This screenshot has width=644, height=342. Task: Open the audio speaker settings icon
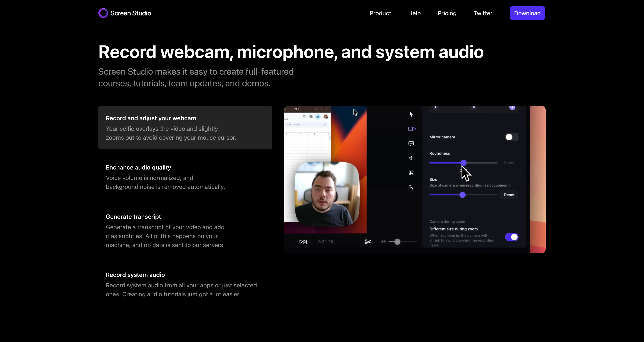pyautogui.click(x=411, y=158)
